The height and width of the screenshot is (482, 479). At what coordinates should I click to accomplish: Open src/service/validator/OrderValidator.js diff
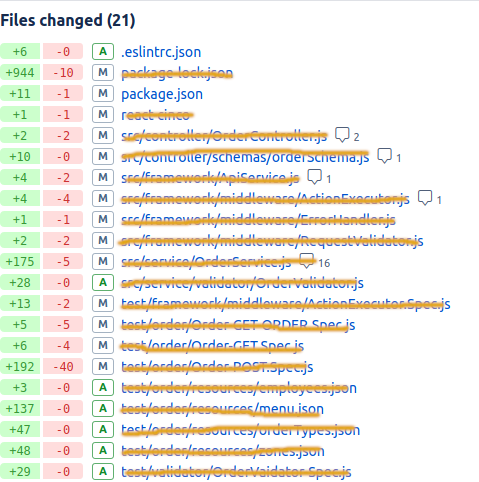(242, 283)
